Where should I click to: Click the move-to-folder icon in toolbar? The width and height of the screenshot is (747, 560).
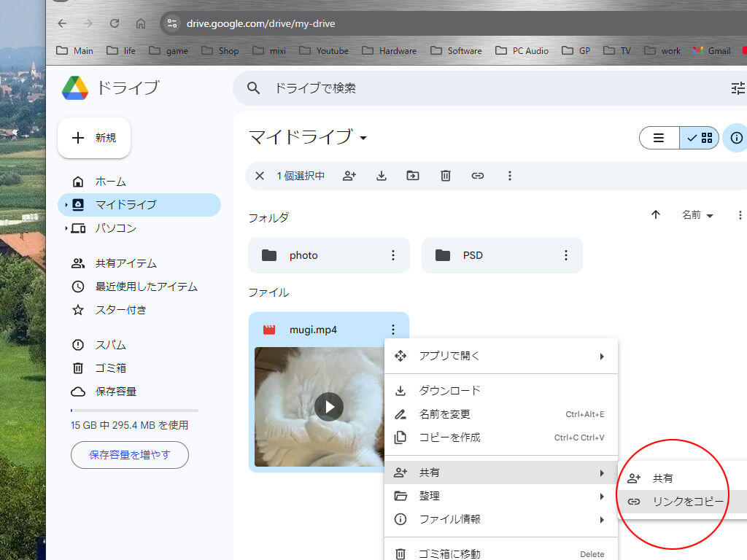tap(413, 176)
